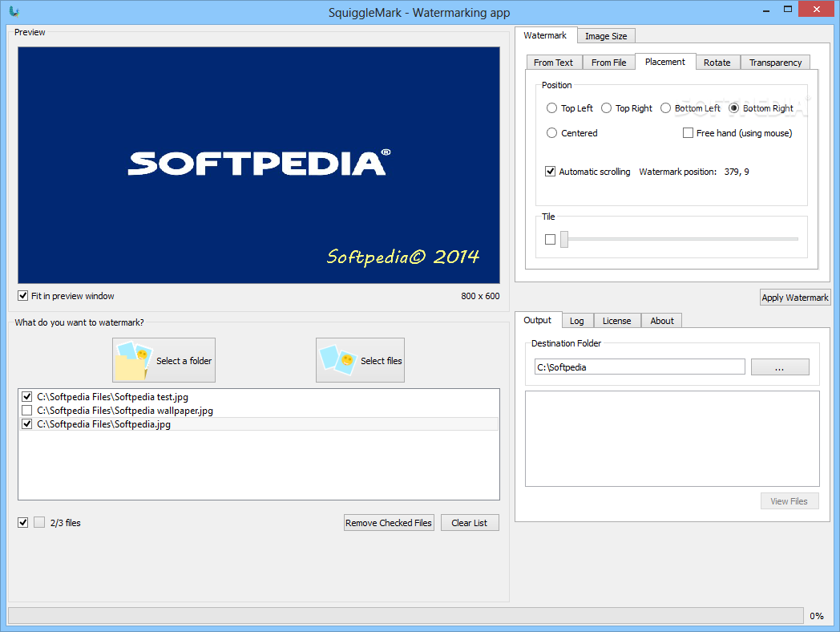Select the Centered position radio button
This screenshot has width=840, height=632.
(x=551, y=133)
